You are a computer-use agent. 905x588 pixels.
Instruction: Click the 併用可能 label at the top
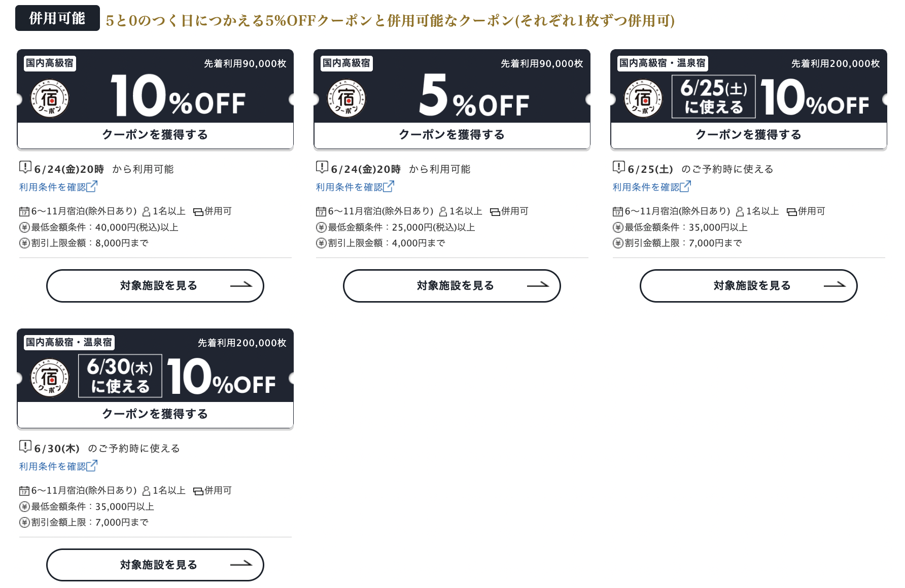tap(57, 18)
